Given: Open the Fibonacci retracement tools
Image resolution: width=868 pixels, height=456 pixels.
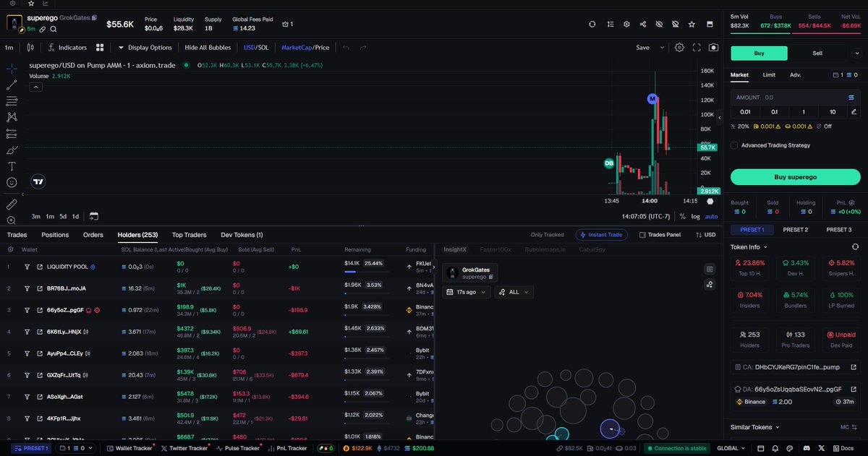Looking at the screenshot, I should tap(12, 101).
